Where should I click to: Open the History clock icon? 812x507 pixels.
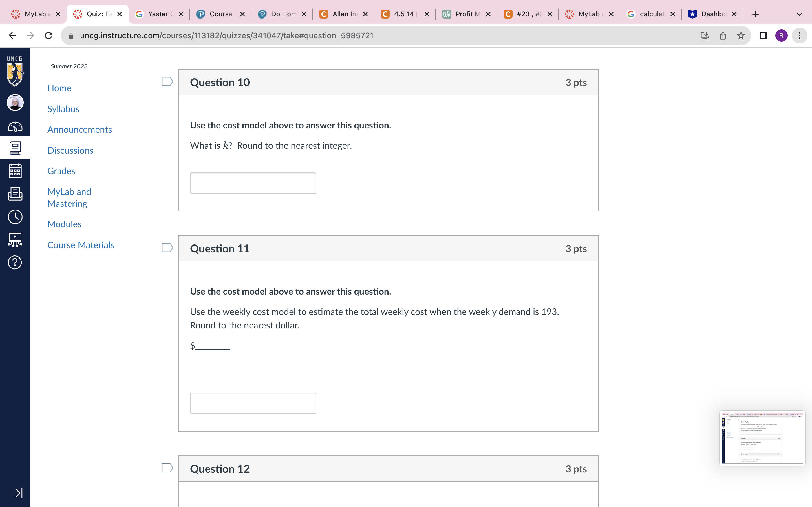tap(15, 217)
